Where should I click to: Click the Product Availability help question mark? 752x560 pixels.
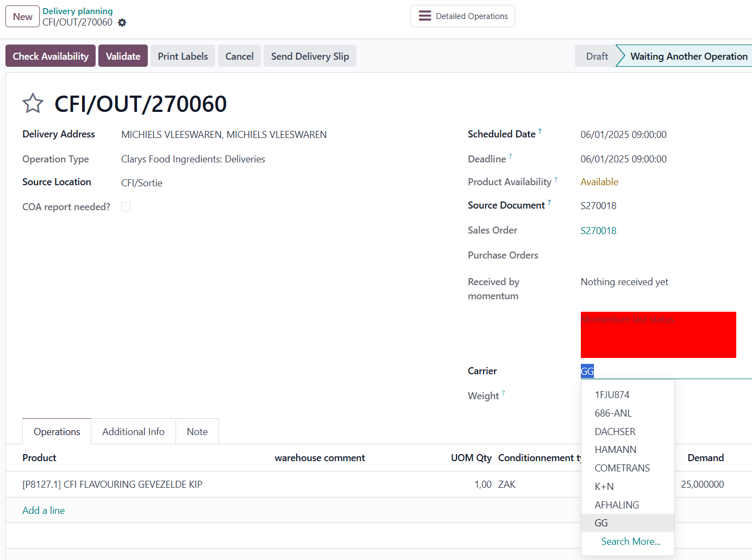[x=555, y=179]
